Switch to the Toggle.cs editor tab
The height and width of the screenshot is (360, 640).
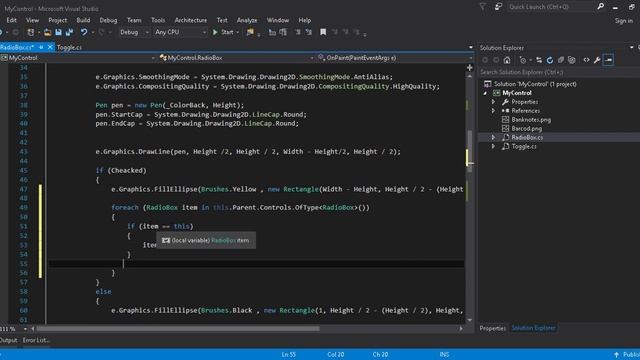tap(69, 47)
